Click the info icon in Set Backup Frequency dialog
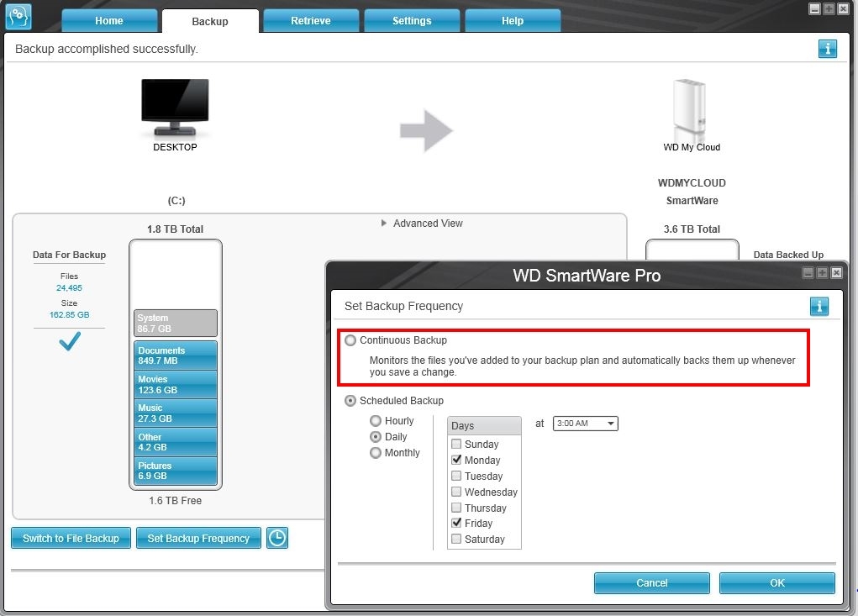Viewport: 858px width, 616px height. point(819,306)
